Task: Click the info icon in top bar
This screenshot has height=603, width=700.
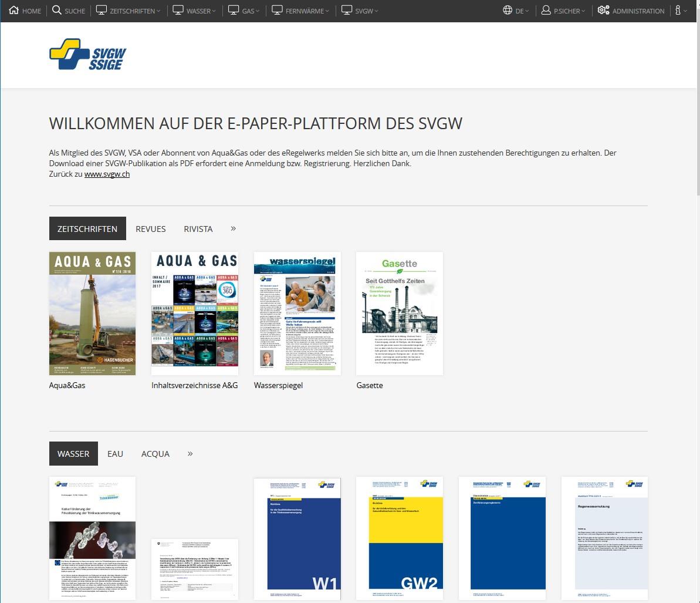Action: tap(678, 11)
